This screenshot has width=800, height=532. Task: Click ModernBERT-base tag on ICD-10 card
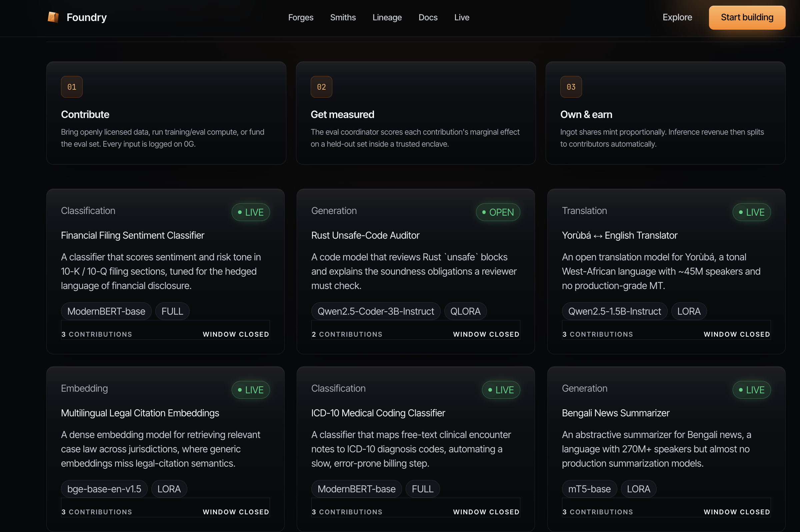[356, 489]
